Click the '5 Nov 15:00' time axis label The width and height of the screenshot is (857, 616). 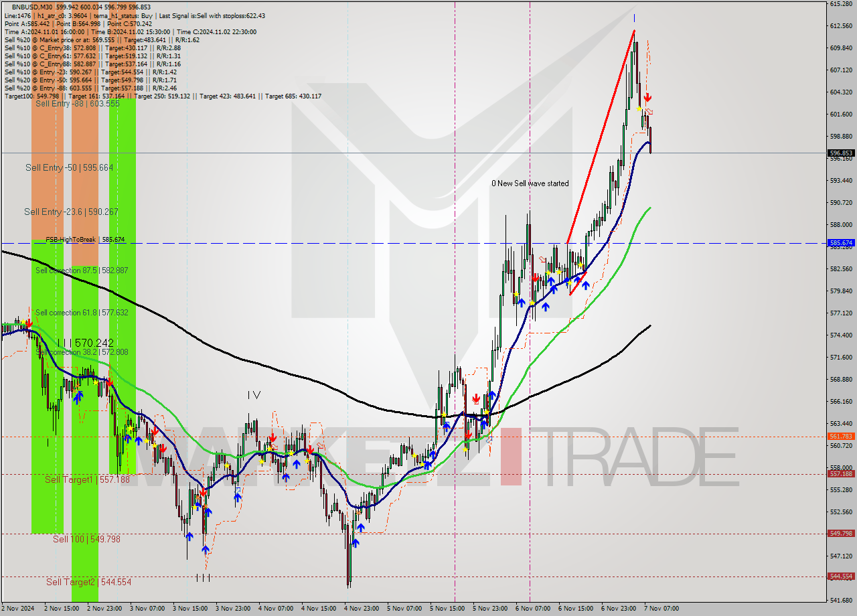point(448,609)
